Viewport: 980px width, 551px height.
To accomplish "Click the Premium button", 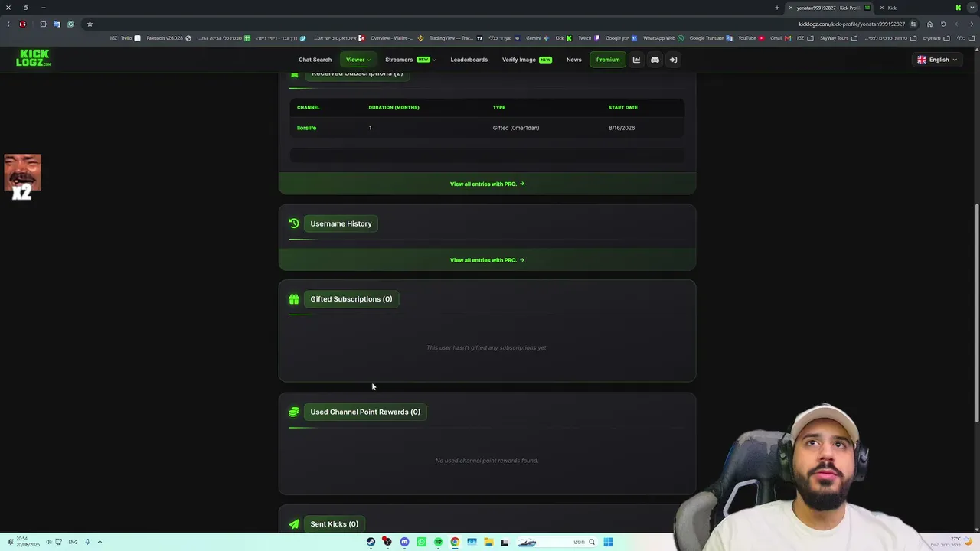I will point(608,60).
